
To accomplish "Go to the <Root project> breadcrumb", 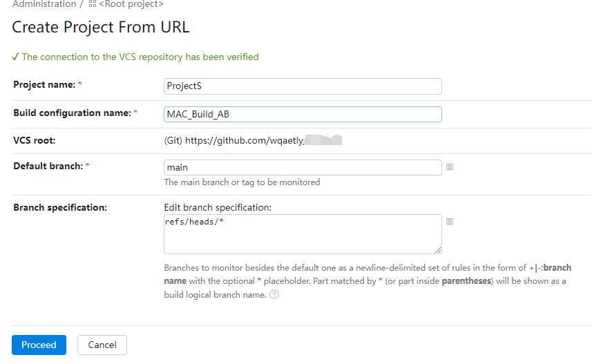I will pyautogui.click(x=131, y=4).
